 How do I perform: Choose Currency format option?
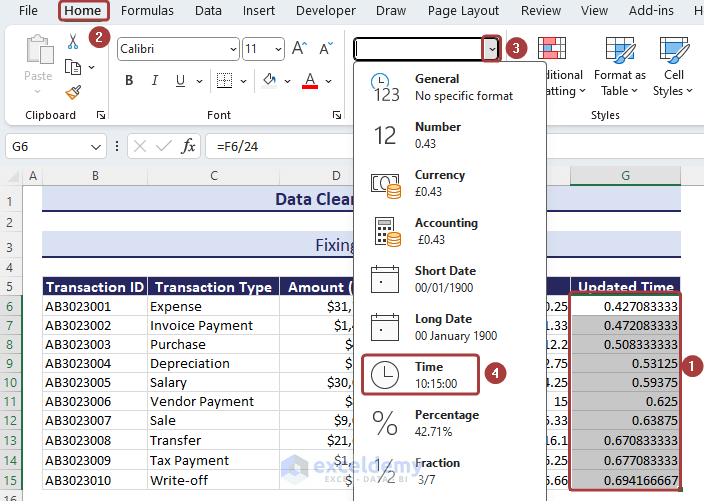[x=450, y=183]
